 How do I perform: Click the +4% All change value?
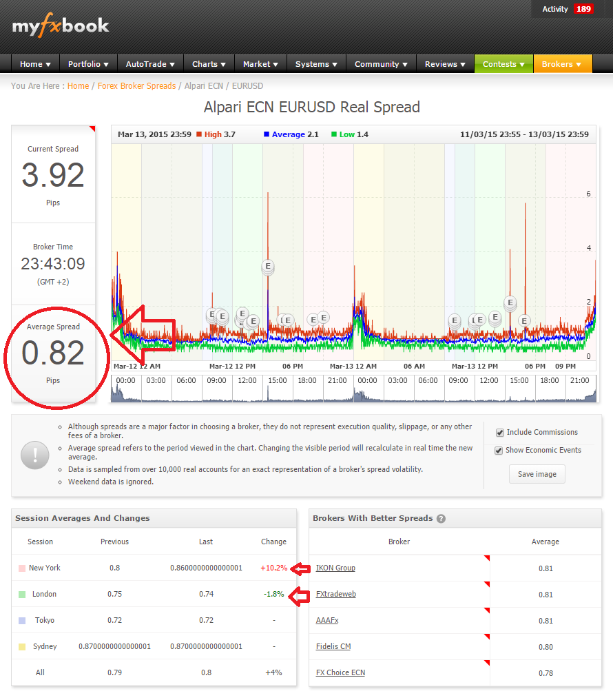pyautogui.click(x=273, y=672)
